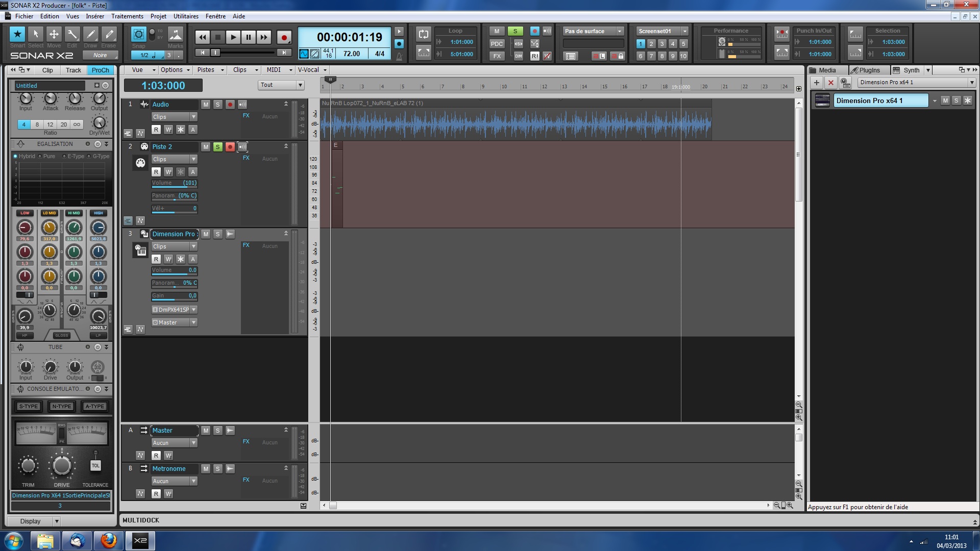Arm the Audio track for recording
Screen dimensions: 980x551
pos(230,104)
